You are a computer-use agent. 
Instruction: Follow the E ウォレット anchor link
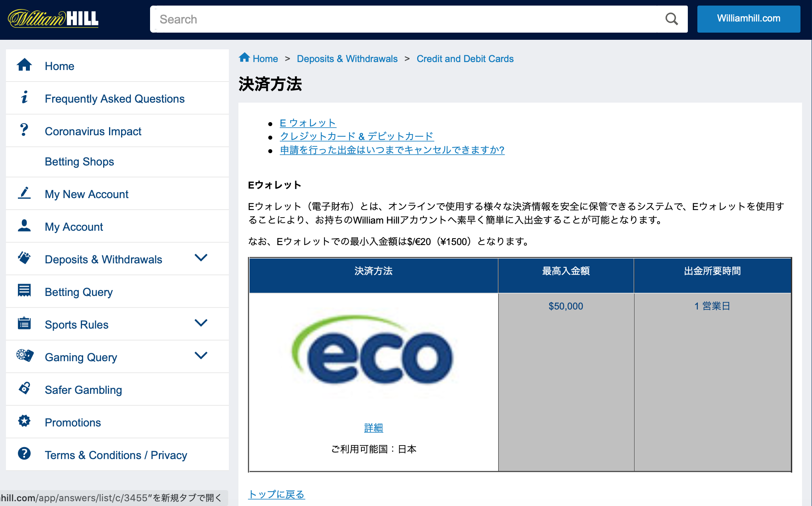pyautogui.click(x=308, y=123)
